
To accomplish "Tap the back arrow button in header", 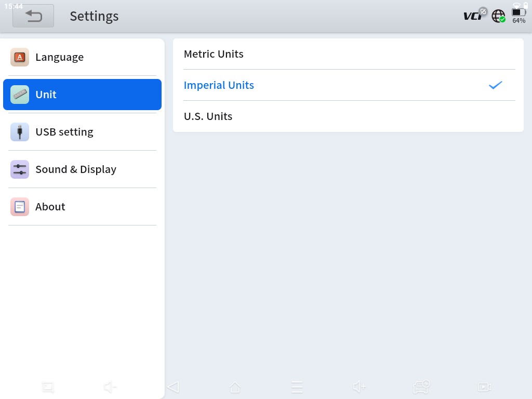I will point(33,16).
